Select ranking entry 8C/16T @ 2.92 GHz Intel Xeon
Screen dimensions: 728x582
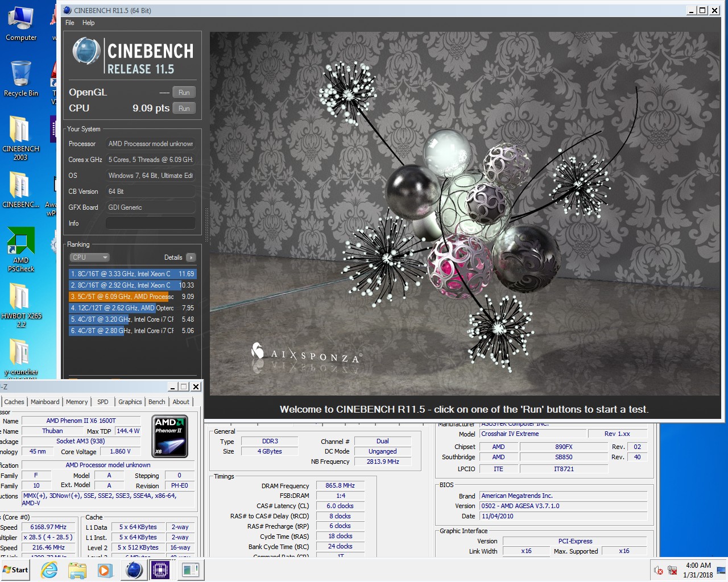132,285
